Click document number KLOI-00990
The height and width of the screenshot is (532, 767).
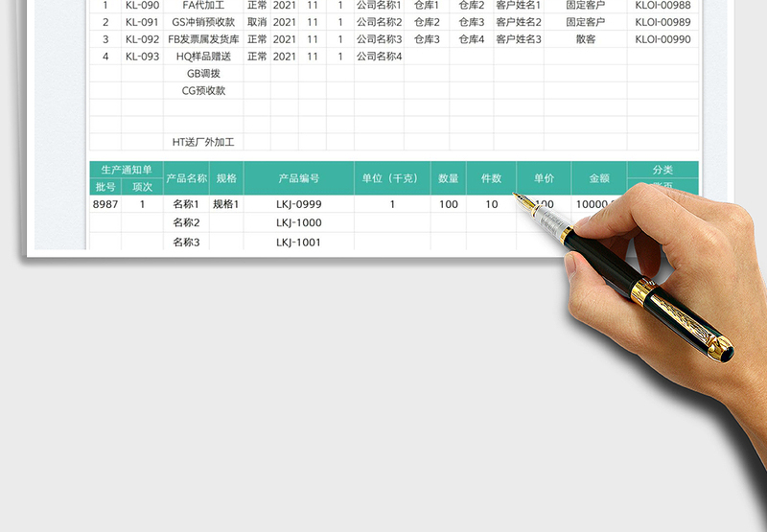(662, 39)
